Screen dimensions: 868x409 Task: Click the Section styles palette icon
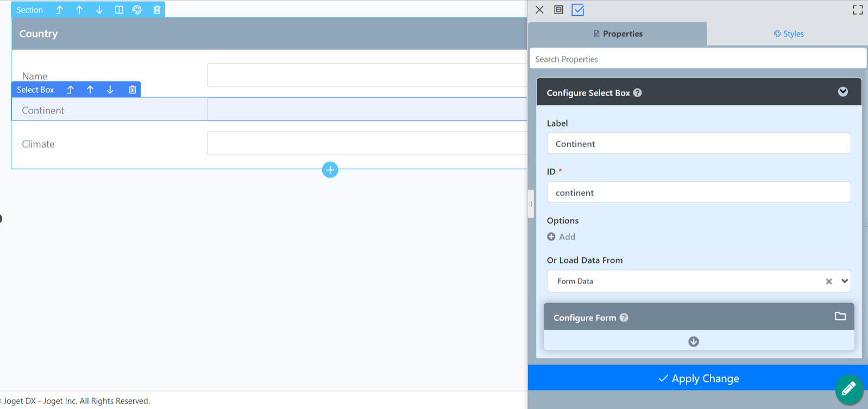coord(137,10)
